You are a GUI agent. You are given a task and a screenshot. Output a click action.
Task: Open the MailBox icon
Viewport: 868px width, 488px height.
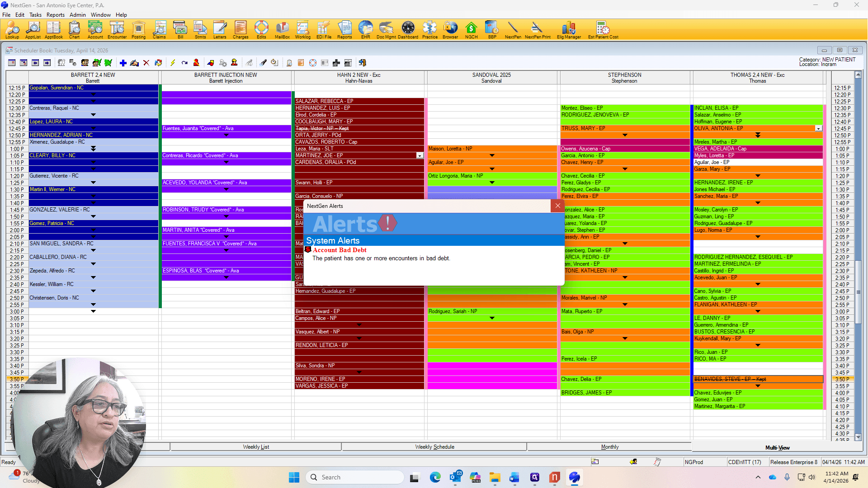tap(282, 30)
